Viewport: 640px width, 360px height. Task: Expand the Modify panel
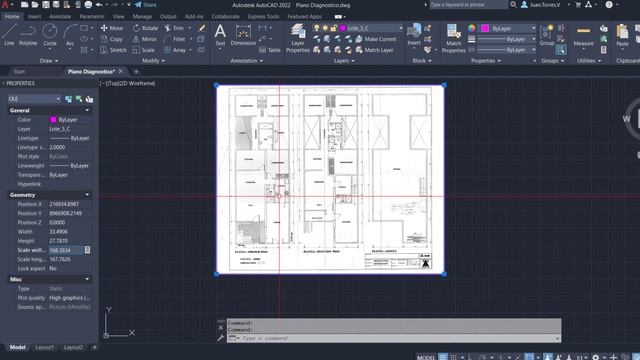coord(153,60)
